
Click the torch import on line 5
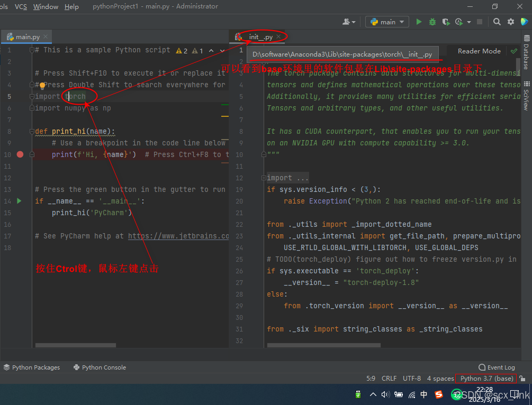pyautogui.click(x=75, y=97)
